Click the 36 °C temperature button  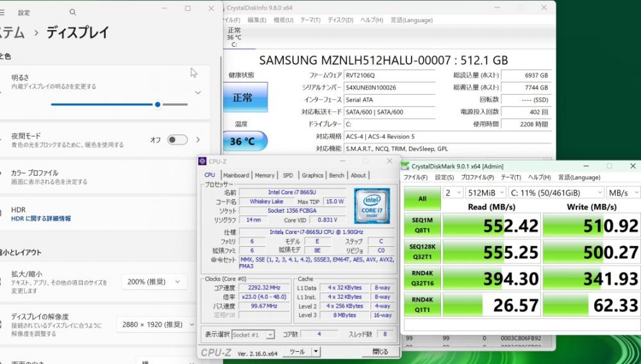click(245, 142)
